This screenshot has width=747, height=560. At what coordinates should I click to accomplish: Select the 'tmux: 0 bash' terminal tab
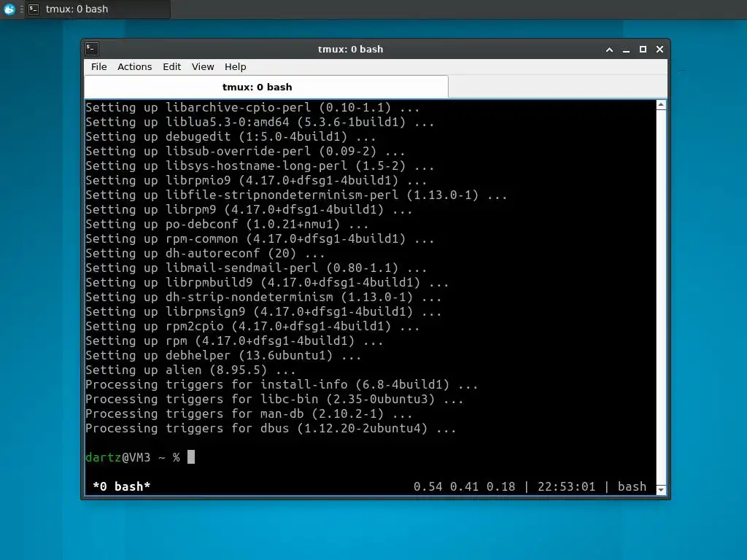[266, 87]
